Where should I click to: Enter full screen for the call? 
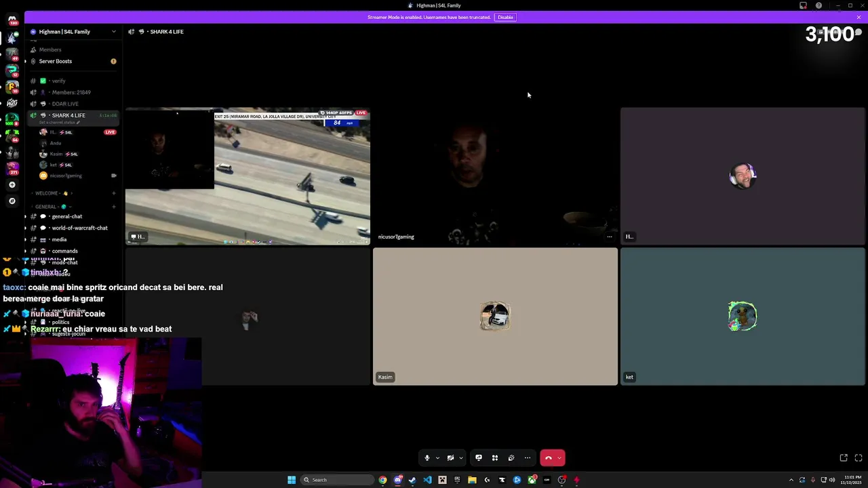[x=859, y=458]
